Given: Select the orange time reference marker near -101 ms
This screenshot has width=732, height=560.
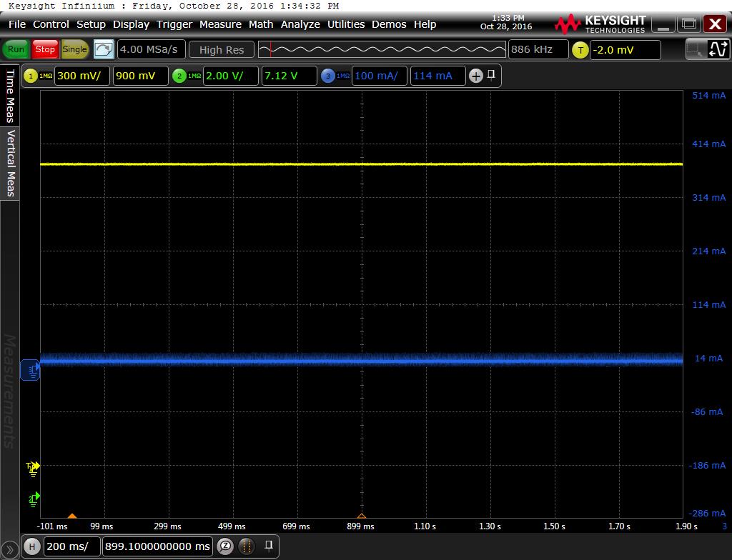Looking at the screenshot, I should coord(72,516).
